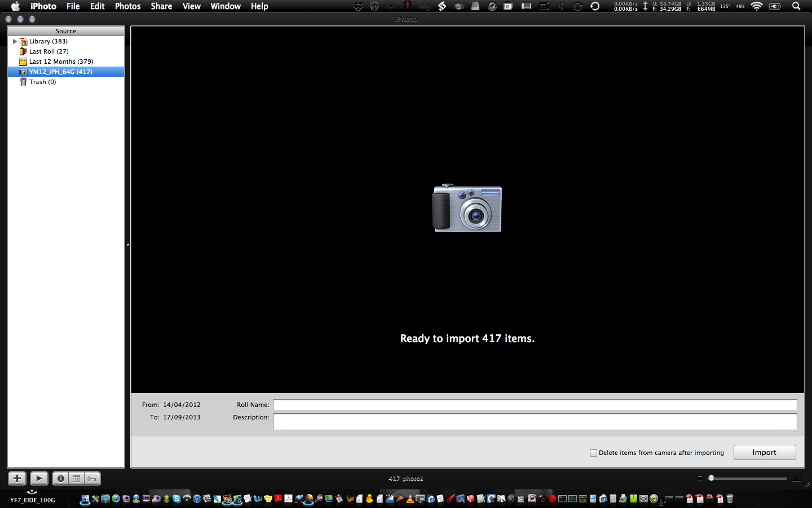Open the iPhoto menu
Viewport: 812px width, 508px height.
[43, 6]
